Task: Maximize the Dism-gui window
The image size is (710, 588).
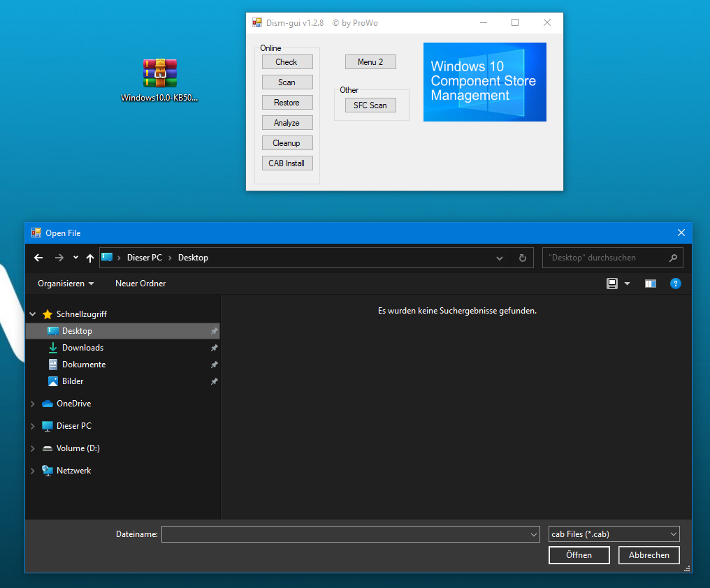Action: tap(515, 22)
